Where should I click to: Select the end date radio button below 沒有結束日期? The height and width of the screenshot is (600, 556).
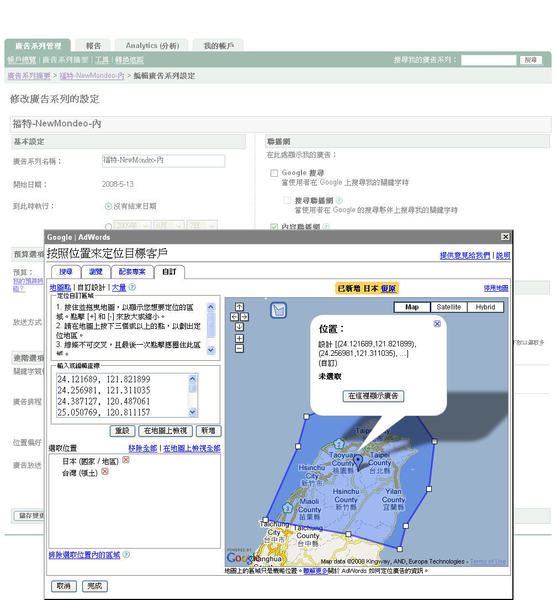(108, 227)
